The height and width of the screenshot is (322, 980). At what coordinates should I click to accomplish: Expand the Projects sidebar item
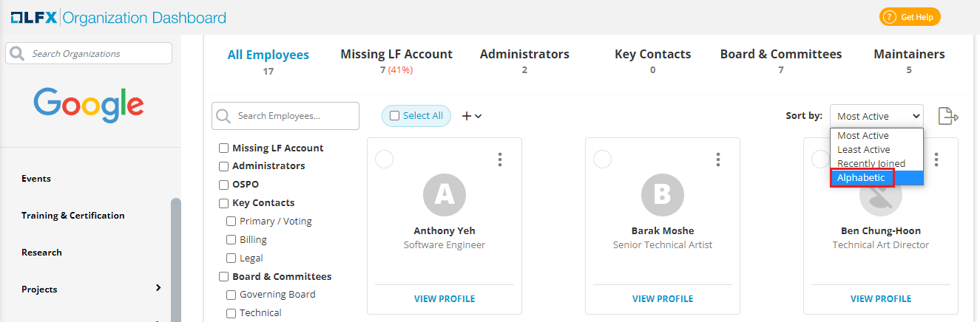(x=158, y=288)
